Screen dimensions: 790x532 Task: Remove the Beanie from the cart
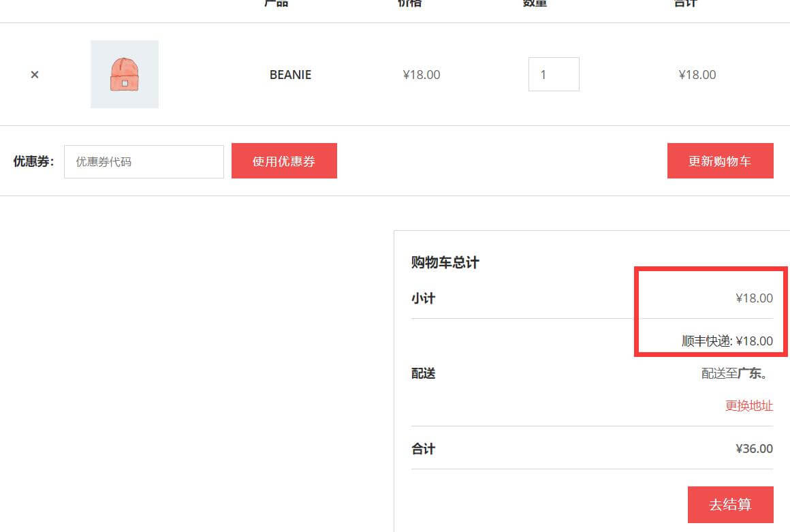(35, 75)
